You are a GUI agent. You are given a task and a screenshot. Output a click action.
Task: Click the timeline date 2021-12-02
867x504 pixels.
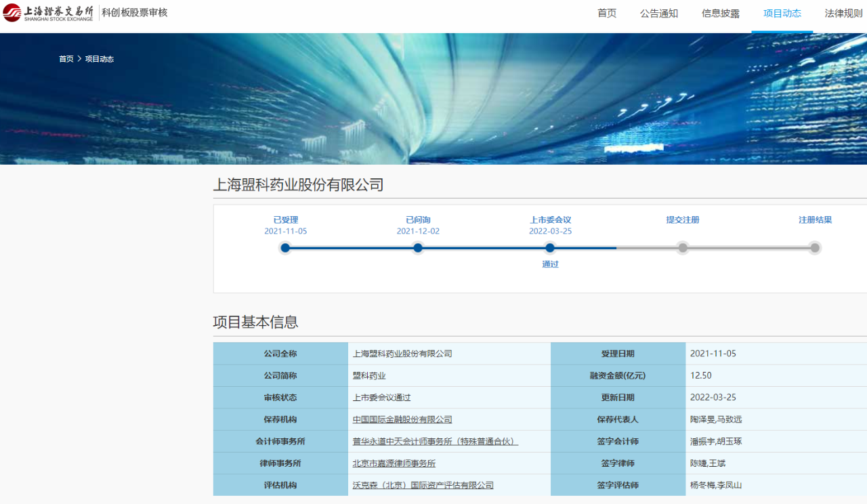point(418,231)
